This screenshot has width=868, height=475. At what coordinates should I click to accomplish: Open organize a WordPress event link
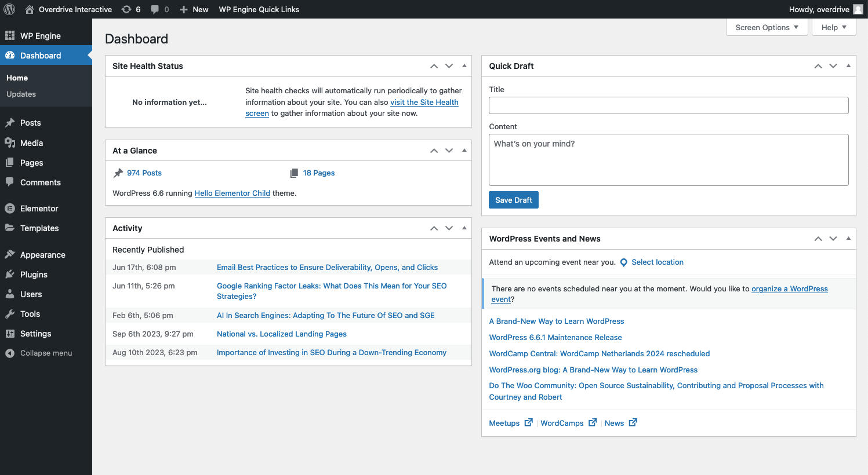coord(790,289)
